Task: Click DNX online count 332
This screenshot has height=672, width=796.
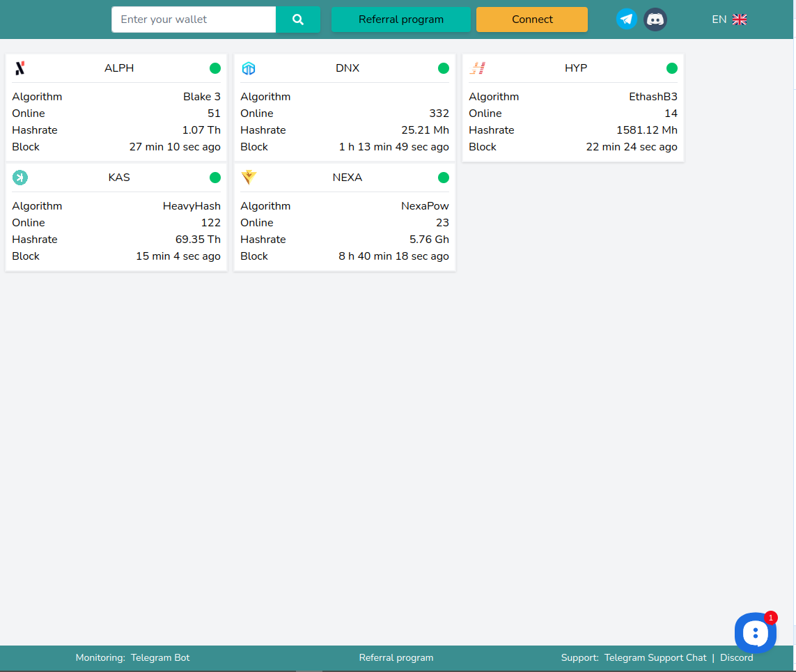Action: click(x=439, y=114)
